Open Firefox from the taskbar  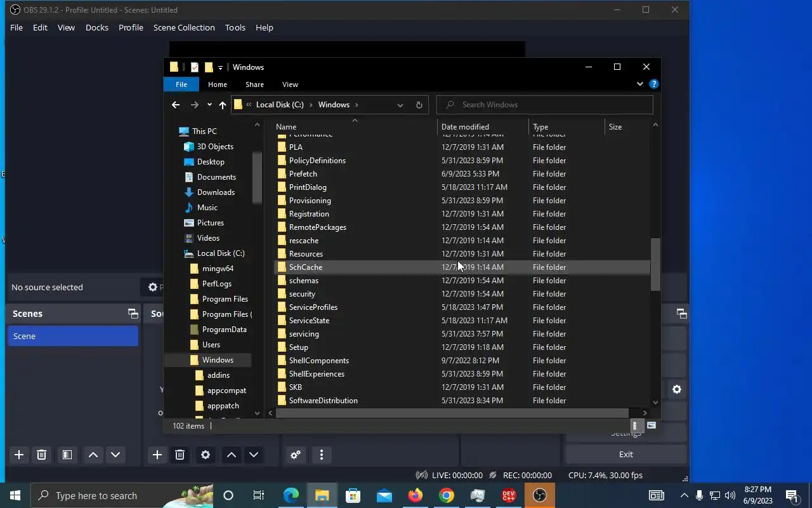point(416,495)
